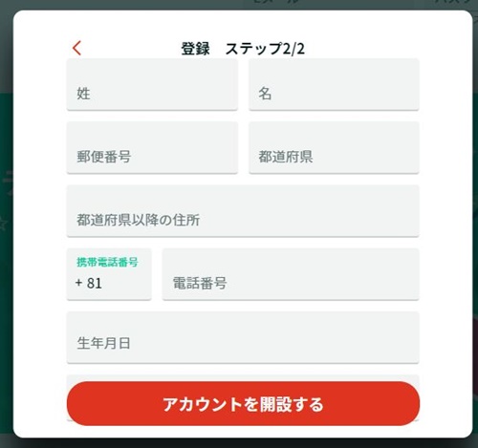Select the partially hidden field below 生年月日
The height and width of the screenshot is (448, 478).
coord(243,378)
